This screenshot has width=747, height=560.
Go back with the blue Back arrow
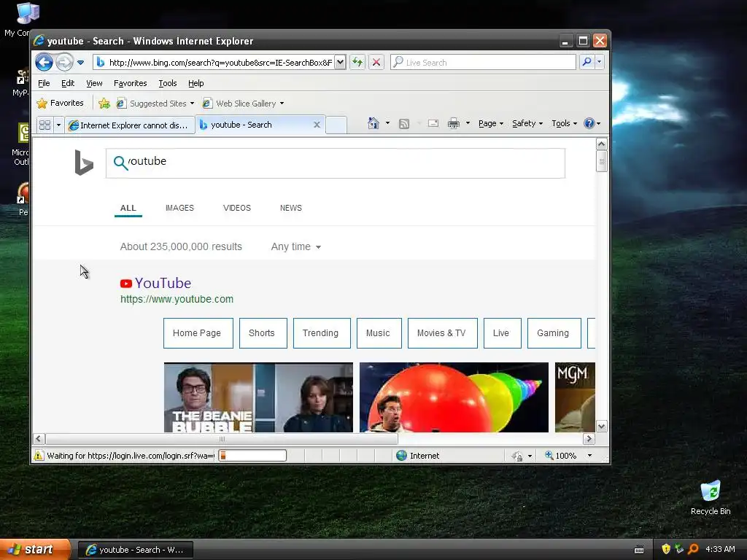click(x=44, y=63)
